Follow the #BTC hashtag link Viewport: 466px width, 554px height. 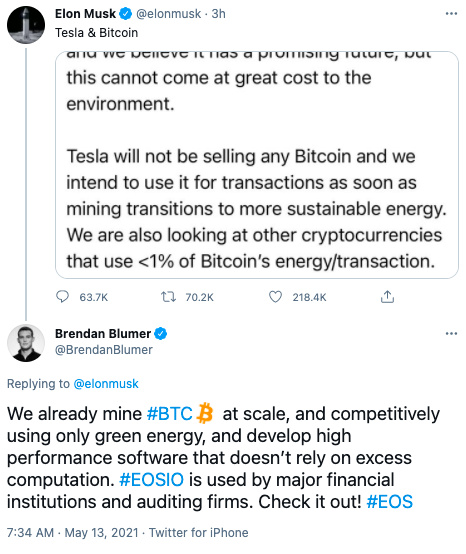pos(169,414)
